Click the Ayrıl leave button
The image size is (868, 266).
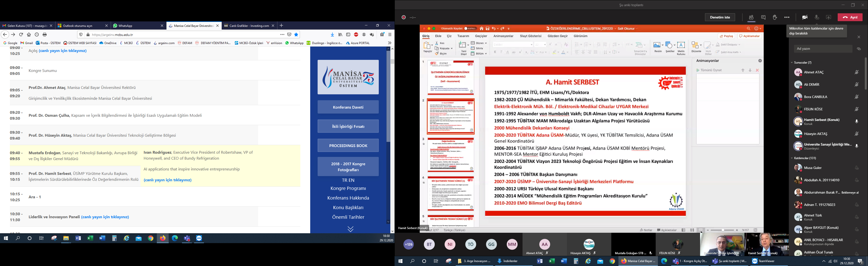pos(850,17)
